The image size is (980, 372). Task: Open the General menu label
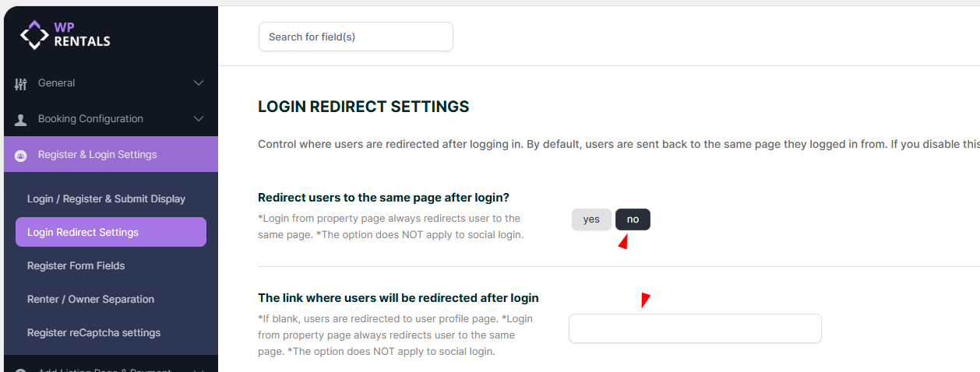(57, 83)
